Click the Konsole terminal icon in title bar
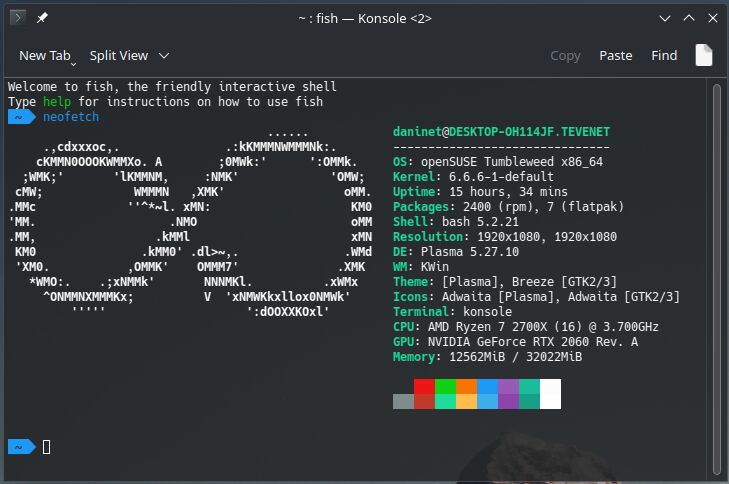The image size is (729, 484). [18, 18]
